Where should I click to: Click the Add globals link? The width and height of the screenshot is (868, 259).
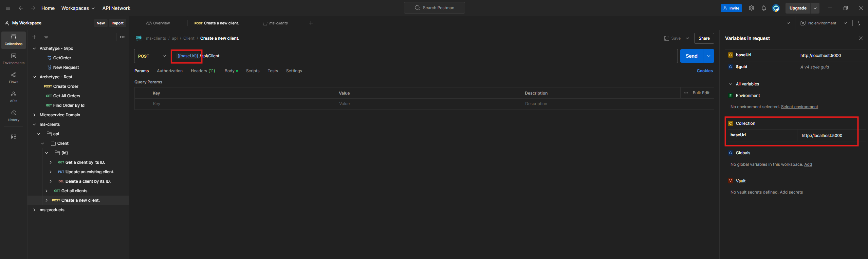[x=808, y=164]
